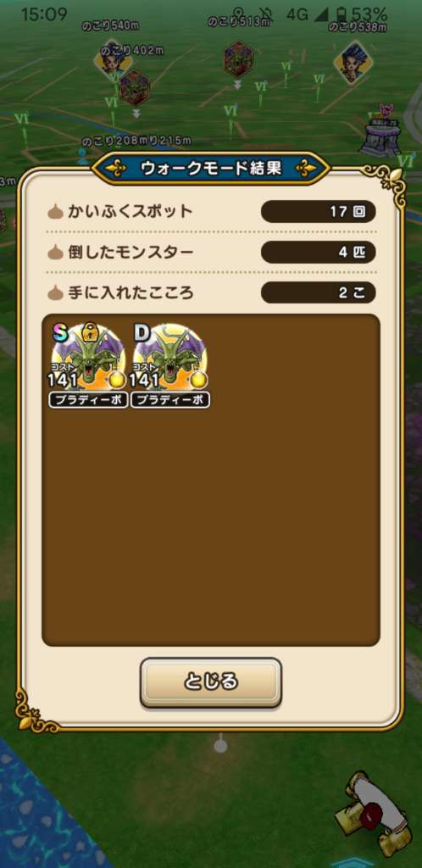
Task: Tap the ブラディーポ name label under S-rank
Action: pos(88,400)
